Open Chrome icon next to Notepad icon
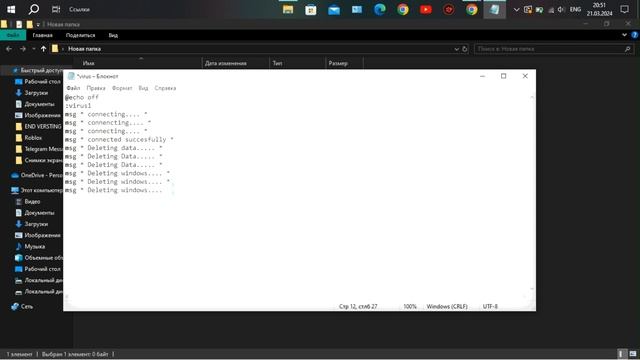 click(x=472, y=9)
